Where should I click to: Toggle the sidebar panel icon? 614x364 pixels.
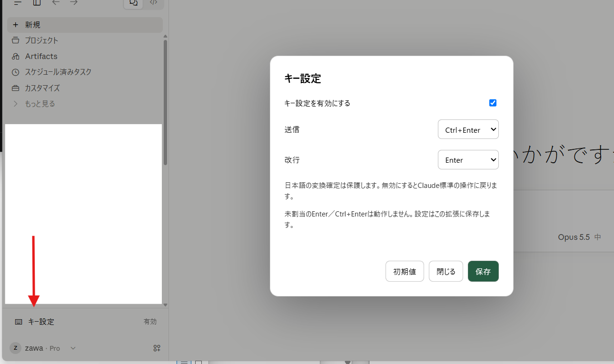click(x=37, y=2)
